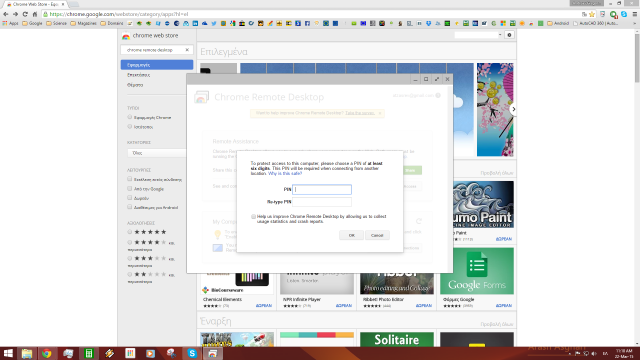Screen dimensions: 640x360
Task: Check the Διαθέσιμες για Android filter
Action: (x=130, y=207)
